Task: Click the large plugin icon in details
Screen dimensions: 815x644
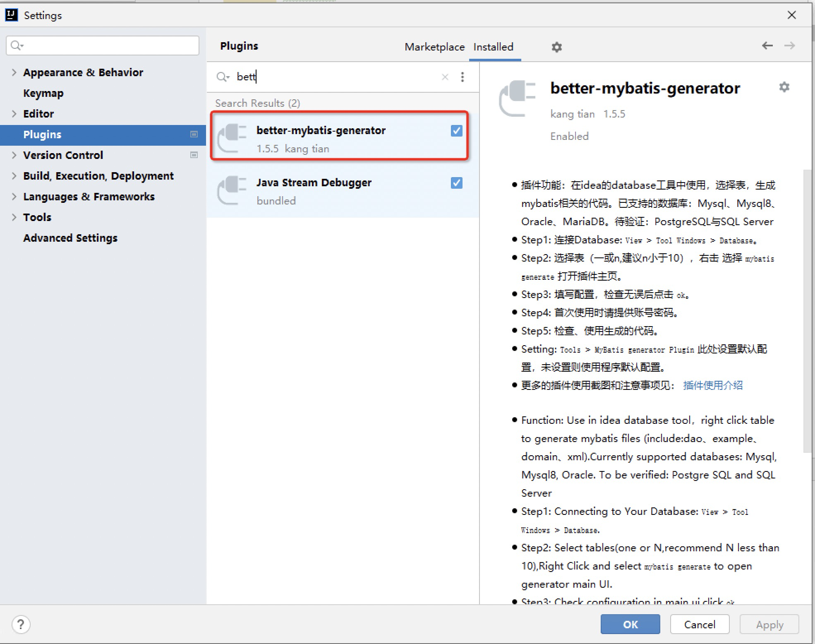Action: click(518, 99)
